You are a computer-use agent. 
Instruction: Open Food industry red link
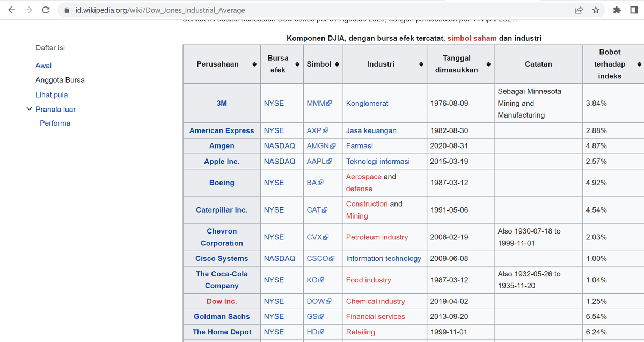click(x=369, y=280)
